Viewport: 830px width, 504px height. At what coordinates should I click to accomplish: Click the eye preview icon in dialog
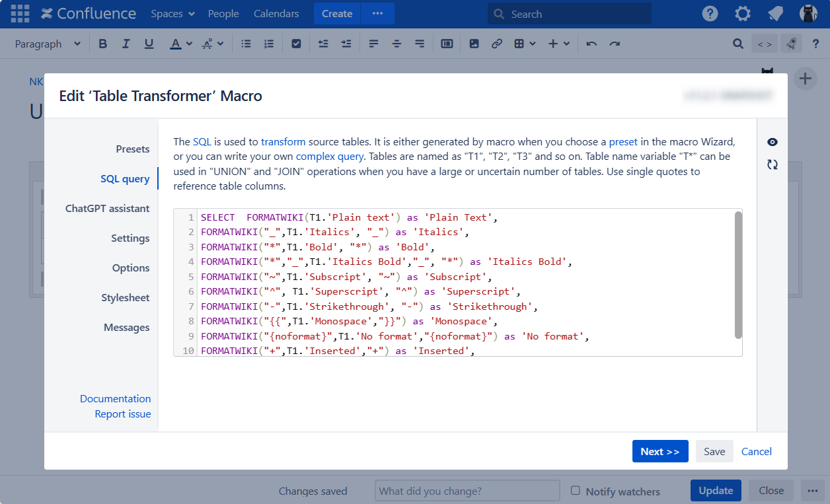click(773, 143)
